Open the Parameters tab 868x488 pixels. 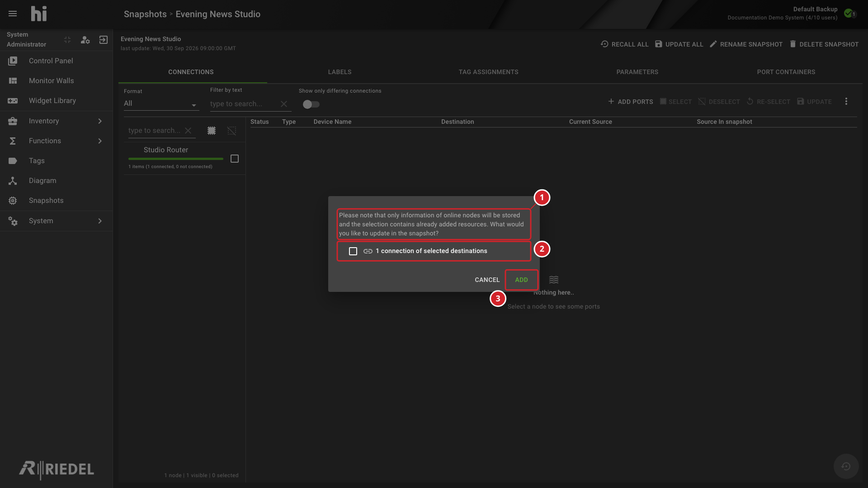pyautogui.click(x=637, y=72)
